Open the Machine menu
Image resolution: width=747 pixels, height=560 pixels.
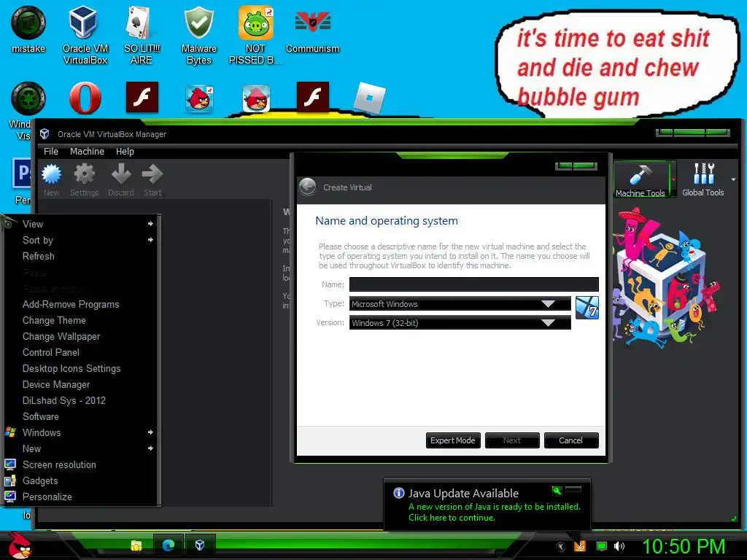(x=87, y=152)
